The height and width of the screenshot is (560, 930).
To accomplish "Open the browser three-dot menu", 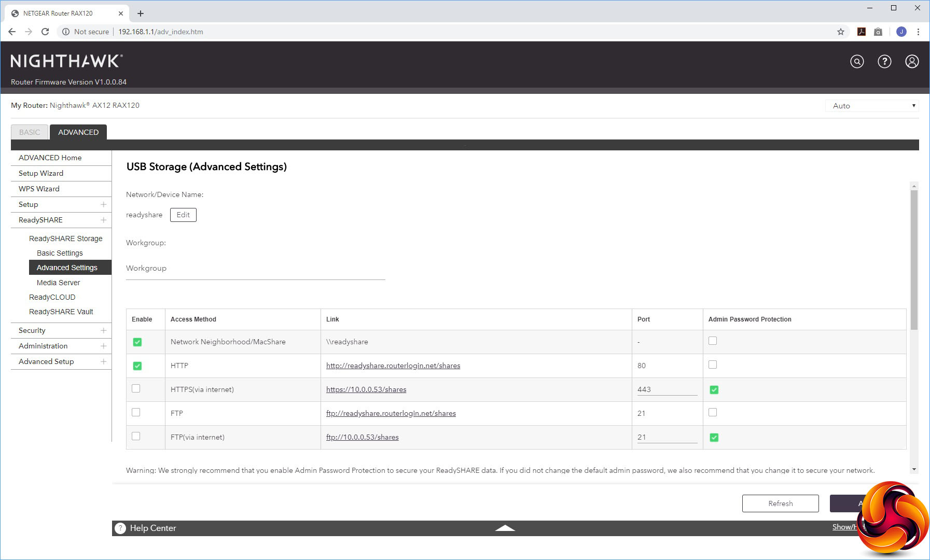I will click(x=918, y=32).
